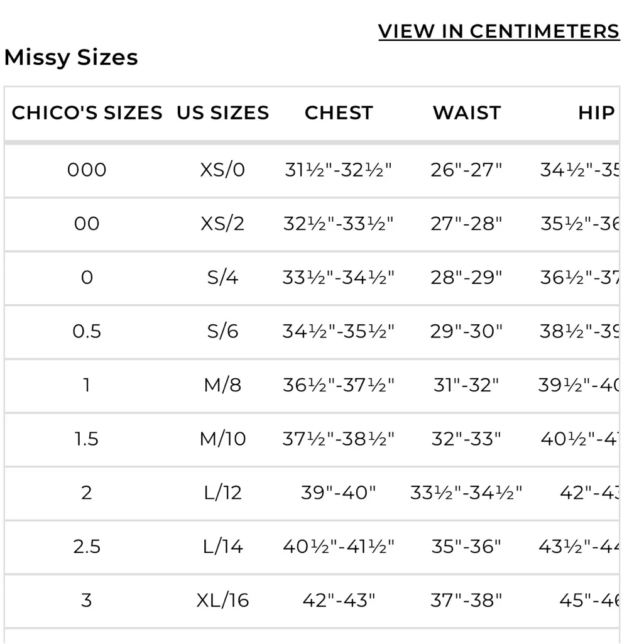Click chest measurement 39"-40"
This screenshot has width=644, height=644.
click(x=339, y=493)
